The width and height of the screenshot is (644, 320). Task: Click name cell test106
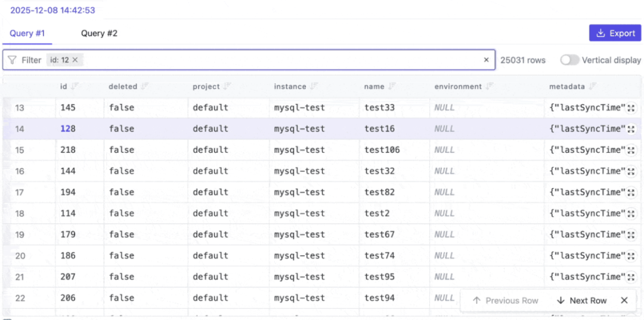(382, 150)
